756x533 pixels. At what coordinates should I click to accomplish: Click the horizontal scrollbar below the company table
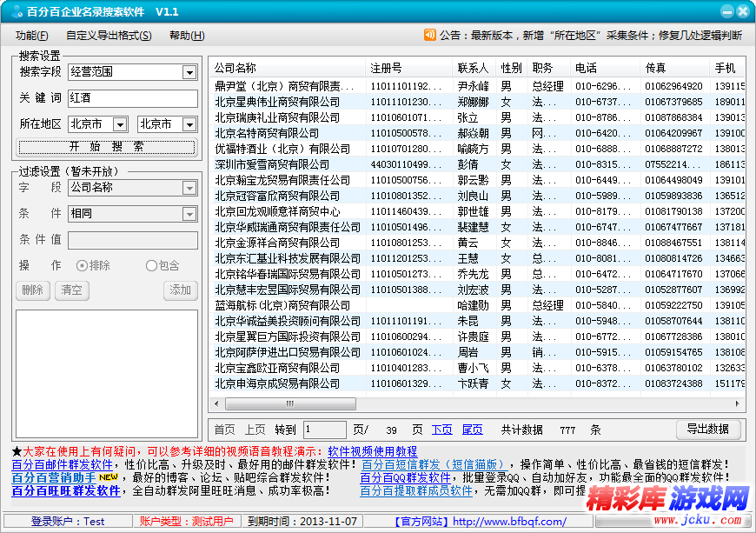[291, 404]
